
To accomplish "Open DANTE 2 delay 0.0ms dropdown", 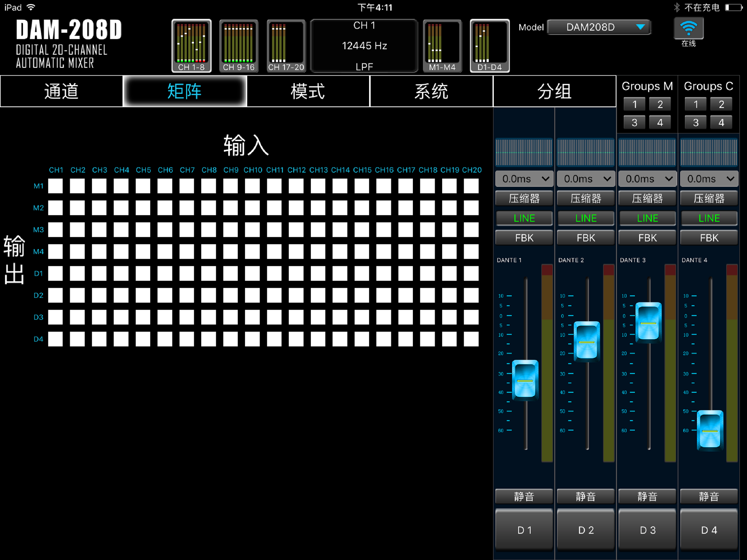I will [x=586, y=179].
